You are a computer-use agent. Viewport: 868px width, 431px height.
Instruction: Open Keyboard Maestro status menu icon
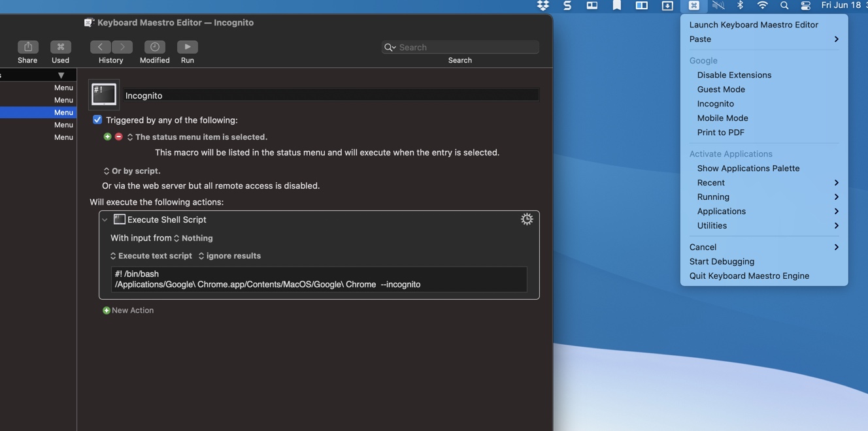pyautogui.click(x=693, y=5)
